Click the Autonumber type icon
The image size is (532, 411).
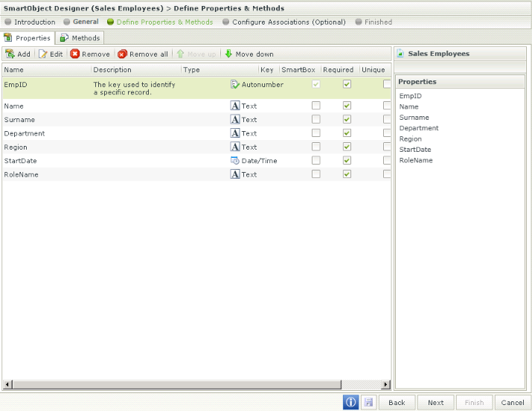pyautogui.click(x=235, y=84)
